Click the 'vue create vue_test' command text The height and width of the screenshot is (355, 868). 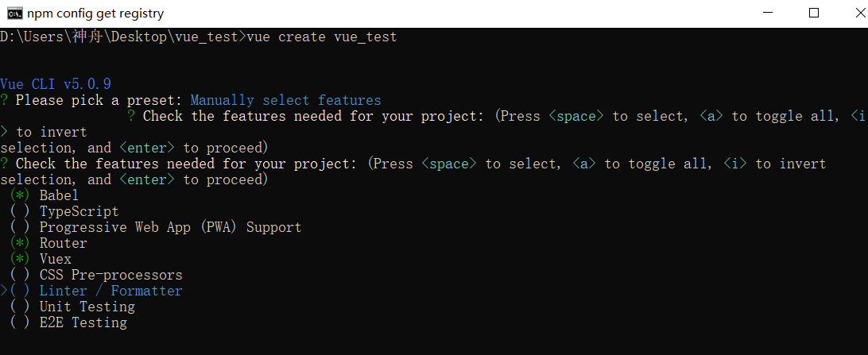(x=322, y=37)
